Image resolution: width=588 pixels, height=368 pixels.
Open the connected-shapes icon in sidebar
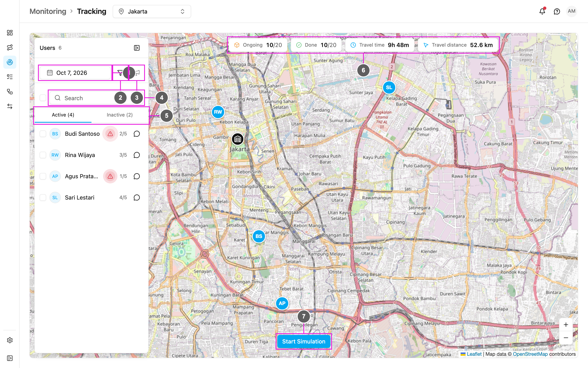tap(10, 92)
